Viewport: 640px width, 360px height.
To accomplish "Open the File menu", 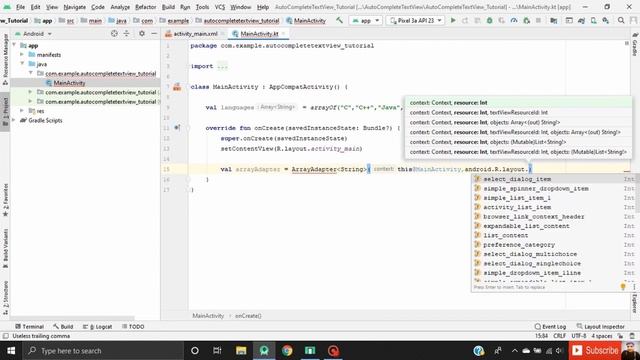I will pyautogui.click(x=20, y=7).
